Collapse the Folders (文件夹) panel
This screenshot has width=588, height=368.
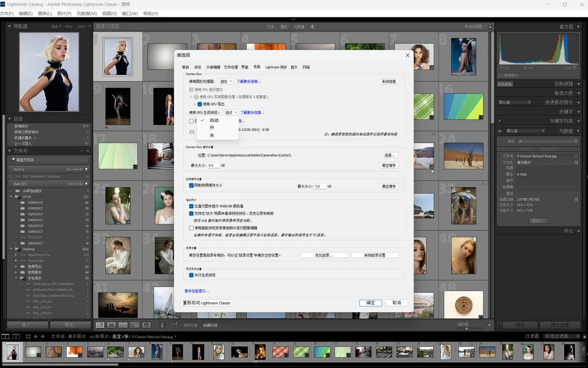pyautogui.click(x=10, y=151)
